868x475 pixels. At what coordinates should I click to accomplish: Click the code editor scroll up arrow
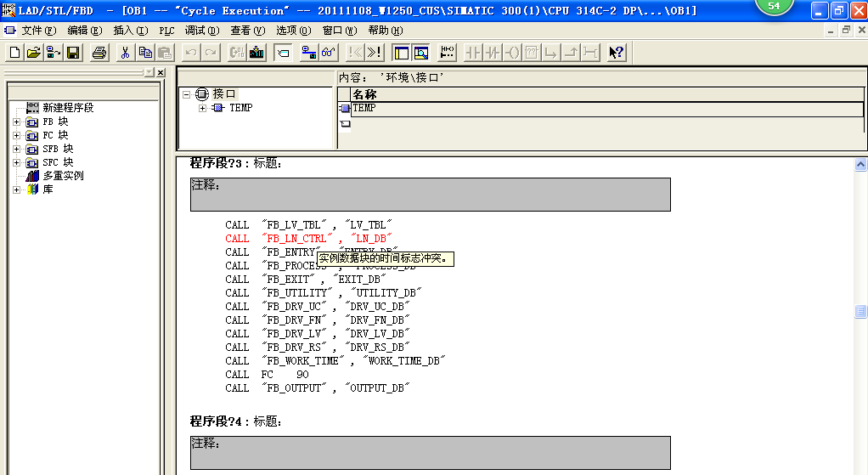click(860, 165)
